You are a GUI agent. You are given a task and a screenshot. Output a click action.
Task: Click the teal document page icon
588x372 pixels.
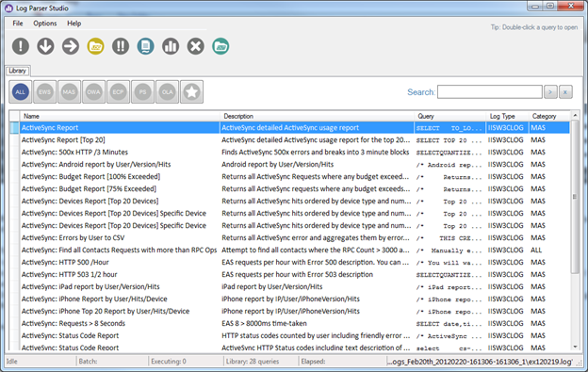pyautogui.click(x=145, y=46)
